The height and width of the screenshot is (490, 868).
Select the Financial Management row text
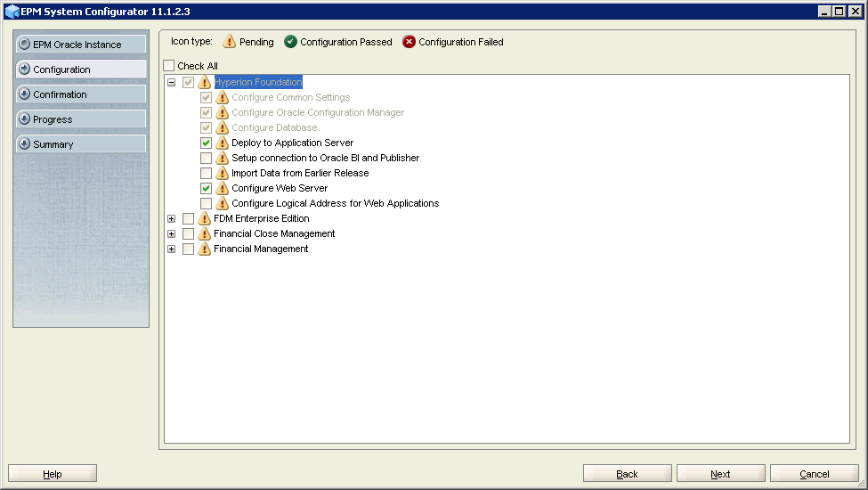click(261, 249)
